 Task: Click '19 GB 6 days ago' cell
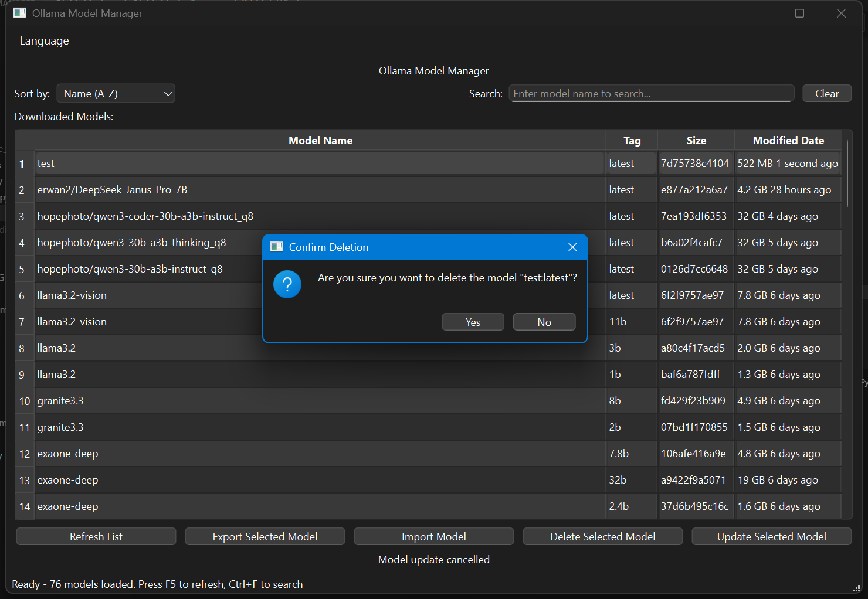click(788, 480)
